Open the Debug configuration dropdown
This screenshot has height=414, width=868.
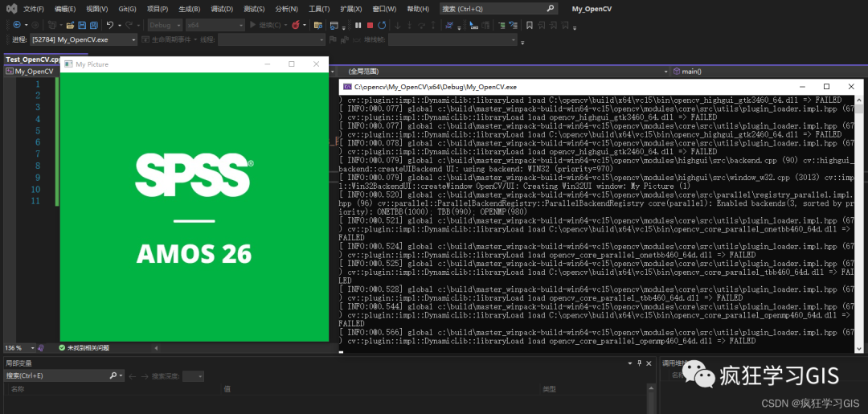pos(165,25)
